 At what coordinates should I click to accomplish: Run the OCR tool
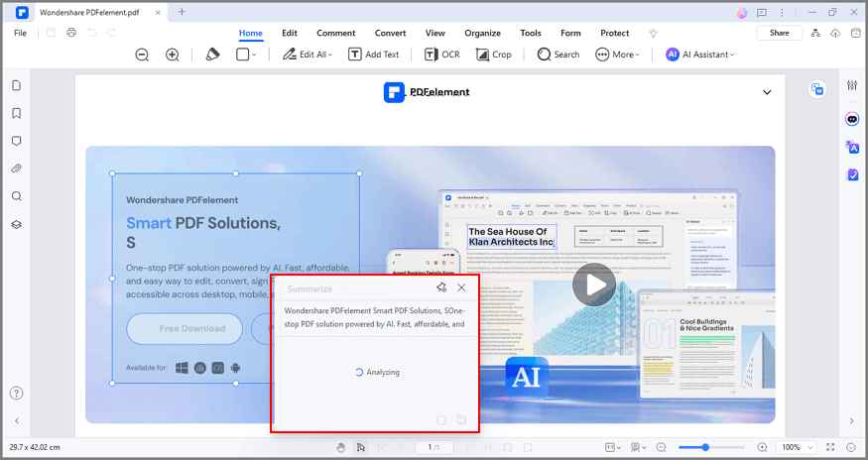pyautogui.click(x=442, y=55)
